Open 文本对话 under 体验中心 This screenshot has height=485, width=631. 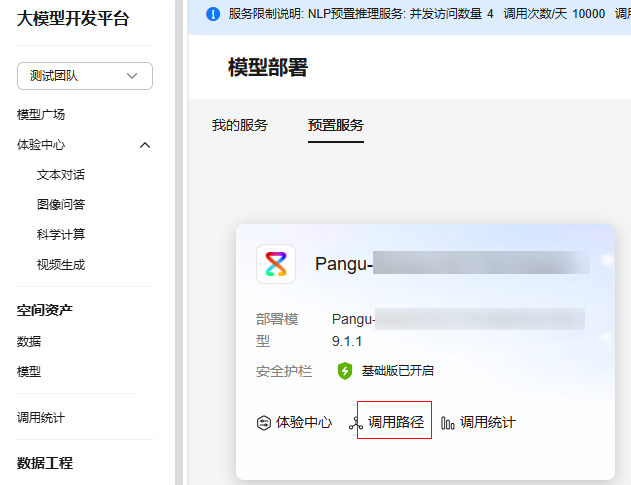[61, 175]
